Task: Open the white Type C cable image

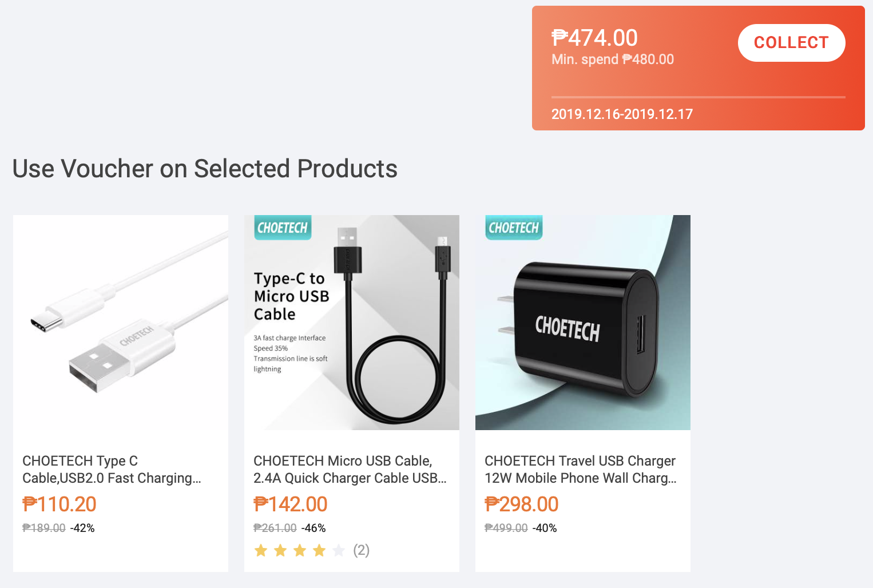Action: [121, 323]
